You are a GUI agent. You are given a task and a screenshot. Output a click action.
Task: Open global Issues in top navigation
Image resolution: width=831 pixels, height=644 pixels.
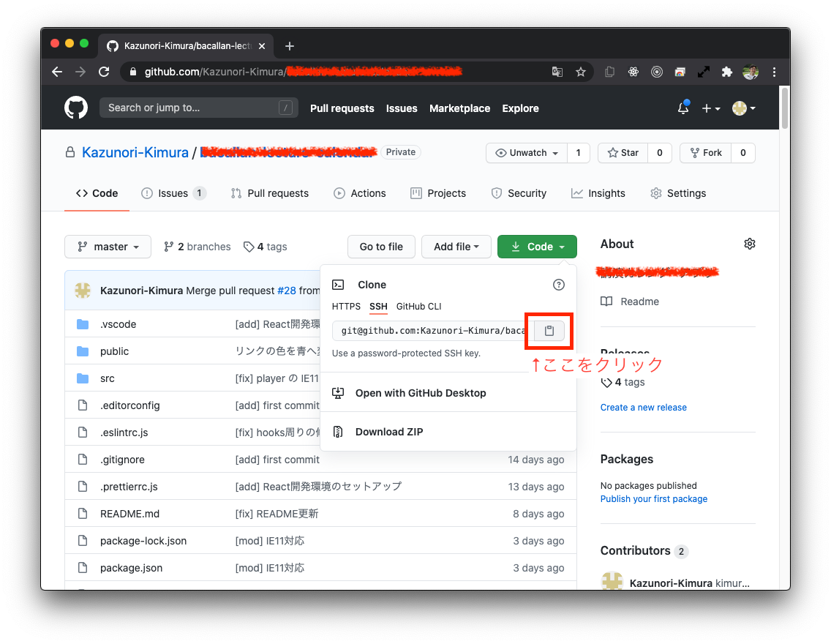pos(402,108)
